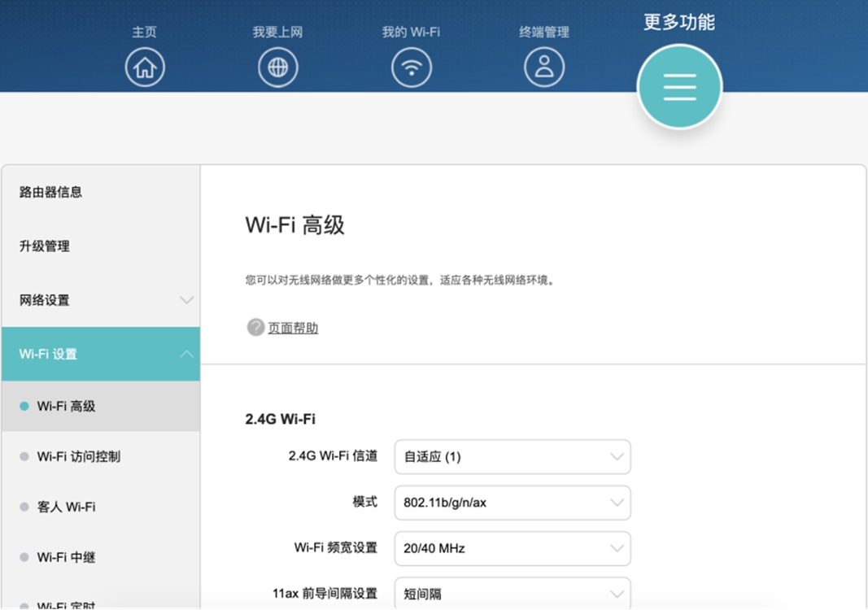868x610 pixels.
Task: Click the 主页 navigation label
Action: tap(145, 32)
